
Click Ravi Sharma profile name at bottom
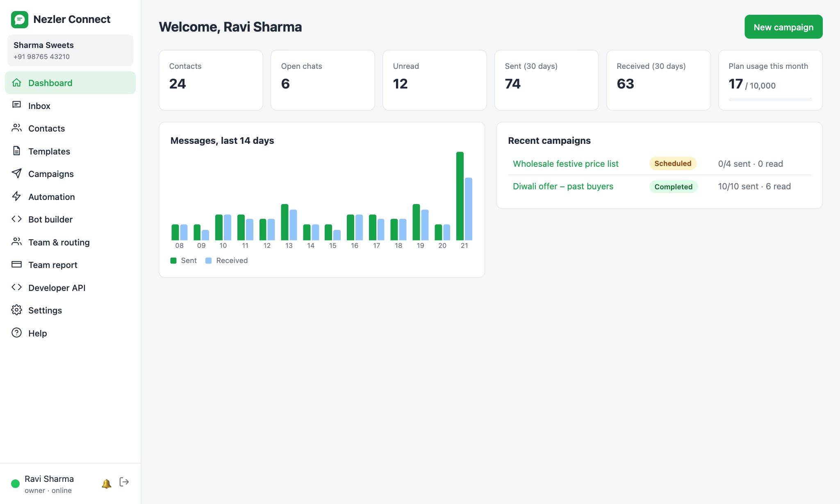tap(49, 479)
